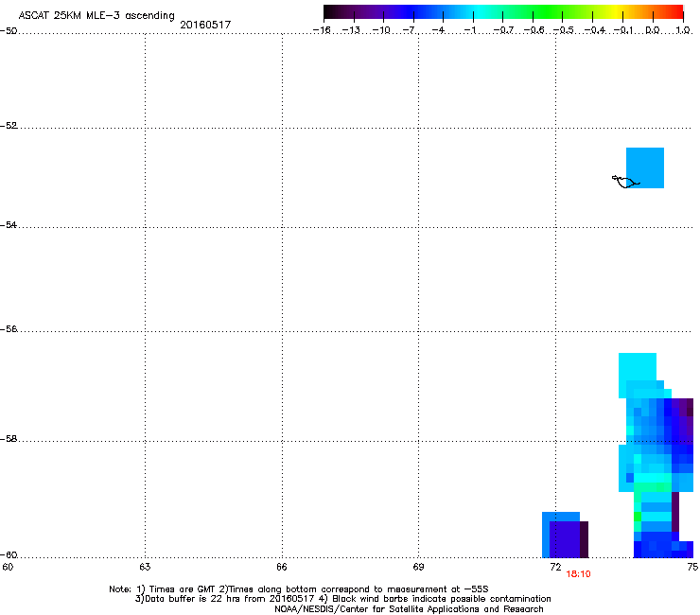The width and height of the screenshot is (700, 615).
Task: Click the '-16' color scale label
Action: click(x=322, y=30)
